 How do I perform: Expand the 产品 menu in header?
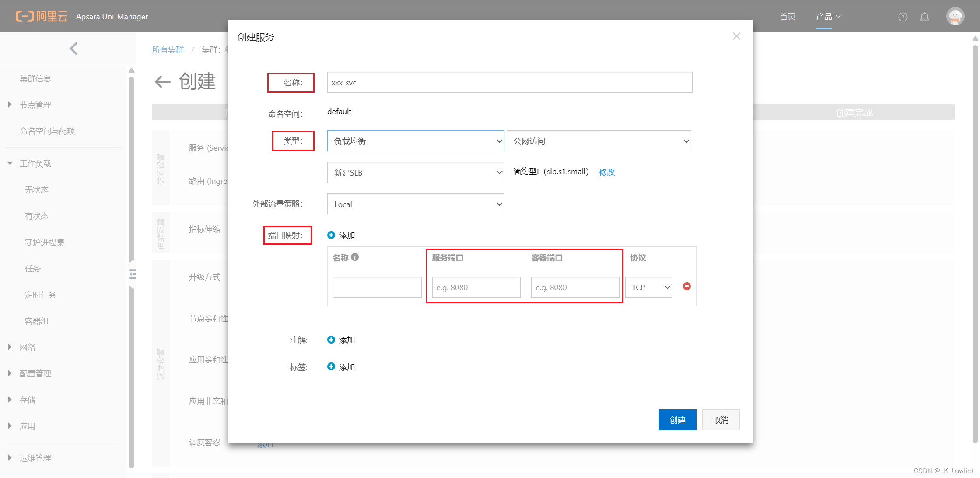pos(828,17)
